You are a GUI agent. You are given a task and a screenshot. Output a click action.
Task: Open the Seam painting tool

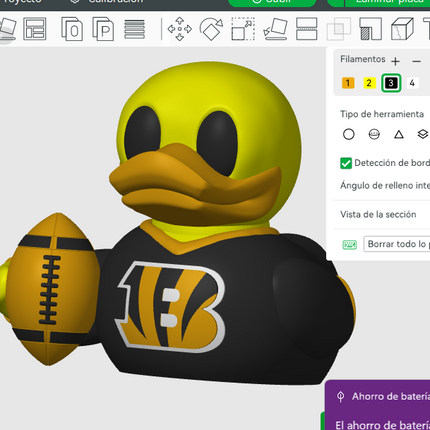pyautogui.click(x=402, y=29)
